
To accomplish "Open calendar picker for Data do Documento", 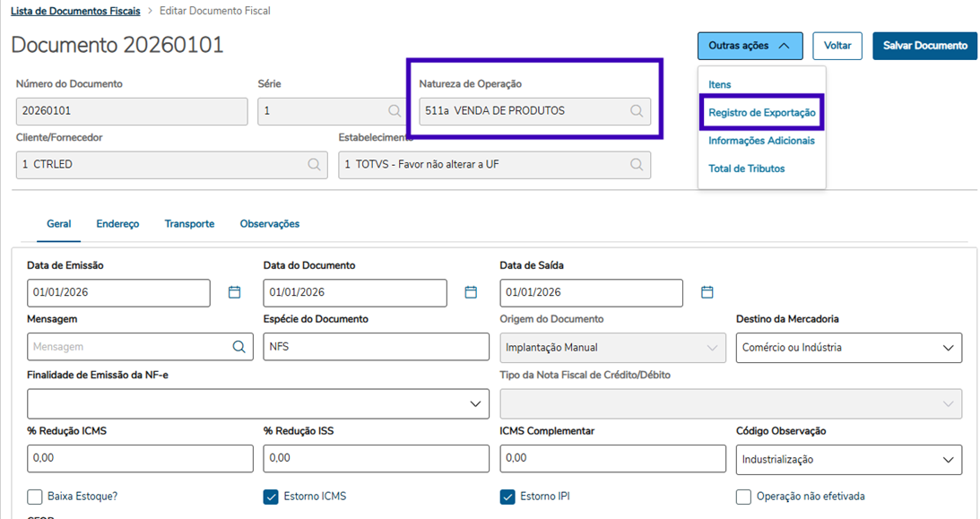I will point(471,292).
